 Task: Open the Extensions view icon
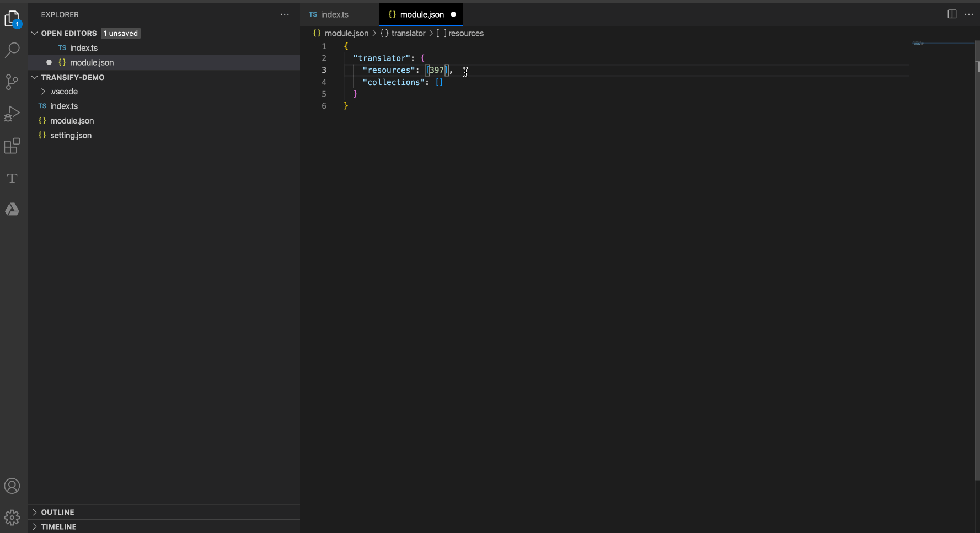[x=12, y=146]
